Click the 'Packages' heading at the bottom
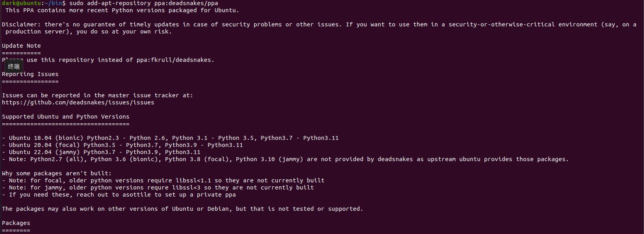The height and width of the screenshot is (234, 644). (x=16, y=223)
